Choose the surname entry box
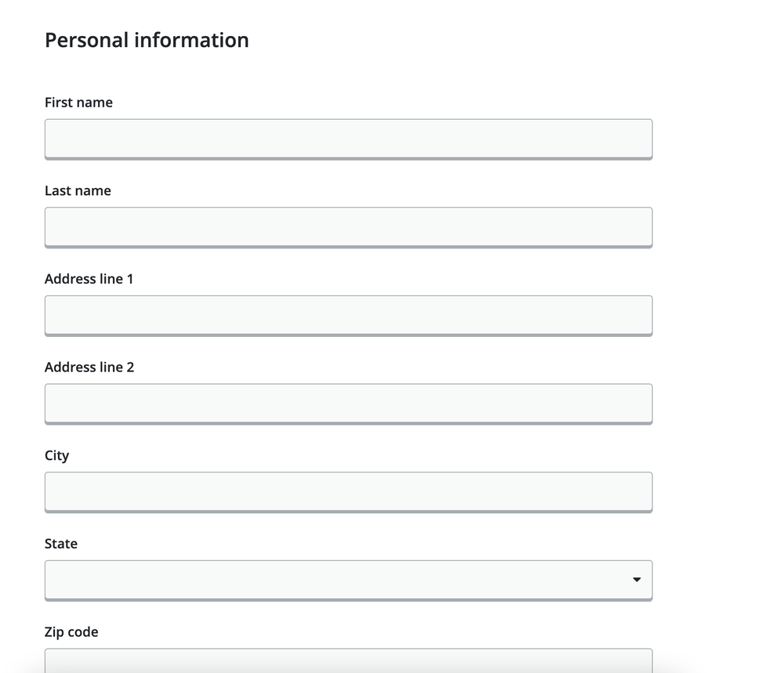784x673 pixels. pyautogui.click(x=348, y=227)
